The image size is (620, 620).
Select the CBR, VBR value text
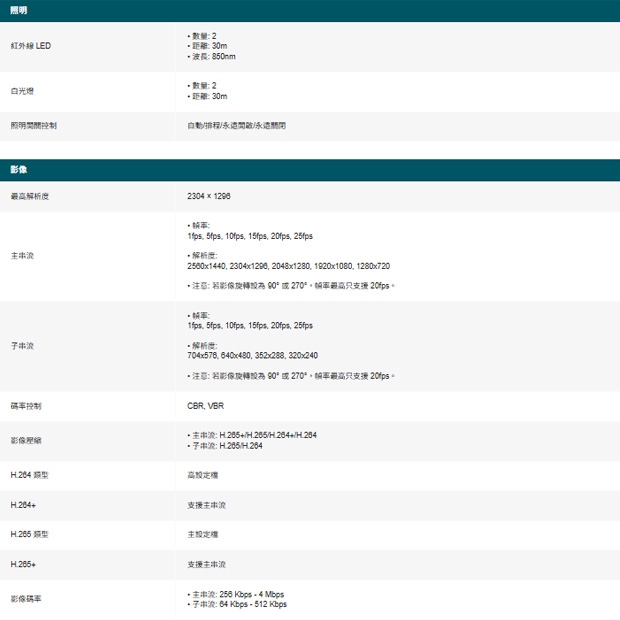pos(205,406)
